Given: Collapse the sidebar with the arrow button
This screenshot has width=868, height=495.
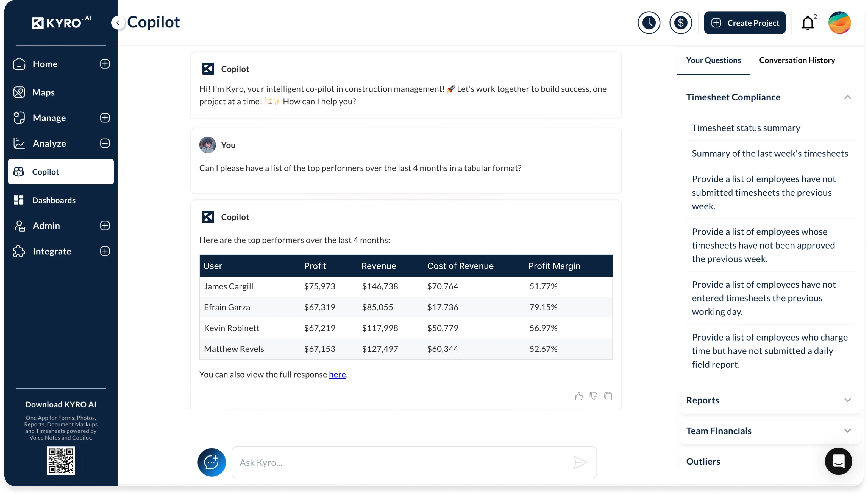Looking at the screenshot, I should (118, 23).
